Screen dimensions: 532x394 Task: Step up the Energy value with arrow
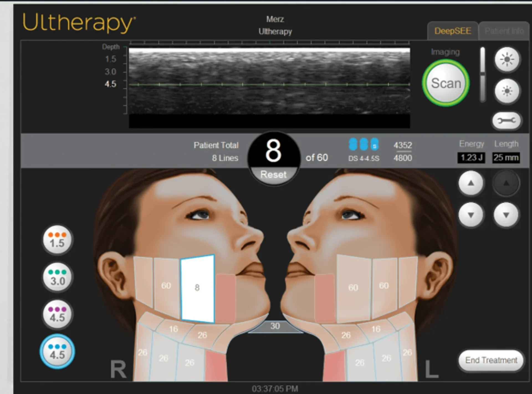pyautogui.click(x=471, y=184)
